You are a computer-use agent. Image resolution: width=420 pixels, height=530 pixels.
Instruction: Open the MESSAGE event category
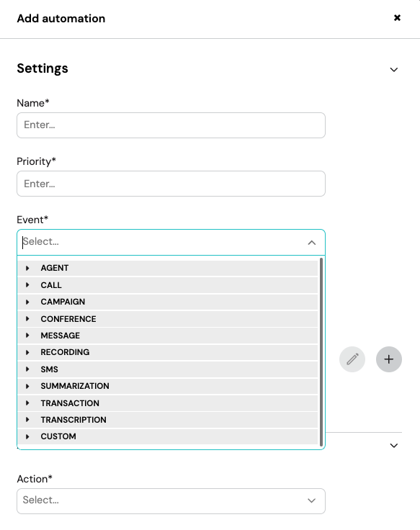point(168,336)
